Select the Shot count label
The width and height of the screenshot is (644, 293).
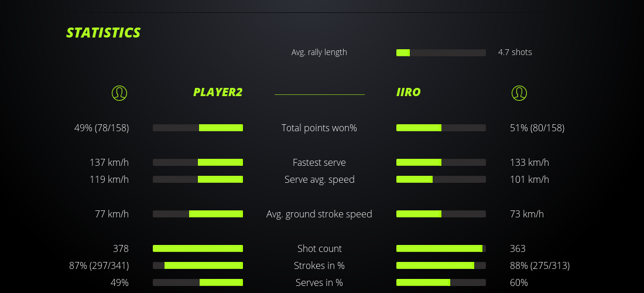[x=319, y=248]
